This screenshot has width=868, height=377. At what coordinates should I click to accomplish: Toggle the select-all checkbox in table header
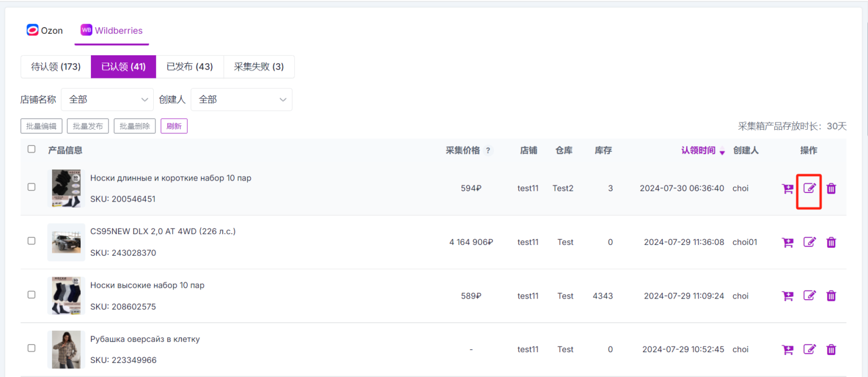[x=32, y=150]
